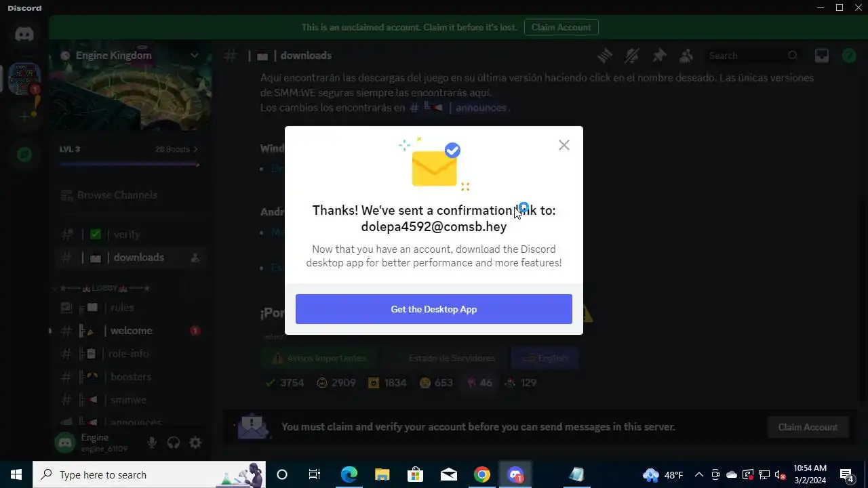Open the Windows notification center icon
Viewport: 868px width, 488px height.
point(846,474)
